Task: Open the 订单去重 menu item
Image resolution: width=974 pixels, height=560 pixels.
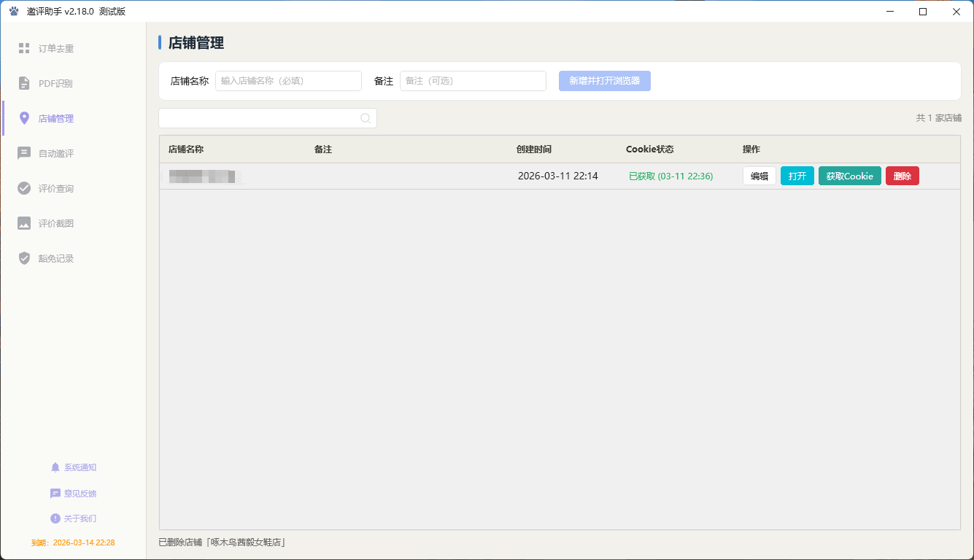Action: (74, 48)
